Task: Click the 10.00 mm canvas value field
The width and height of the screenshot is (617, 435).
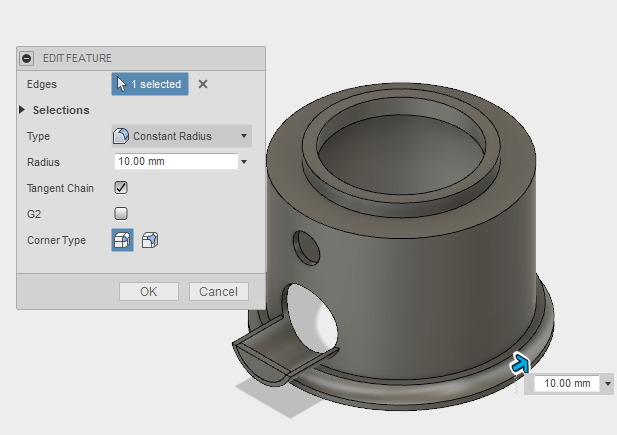Action: click(x=567, y=383)
